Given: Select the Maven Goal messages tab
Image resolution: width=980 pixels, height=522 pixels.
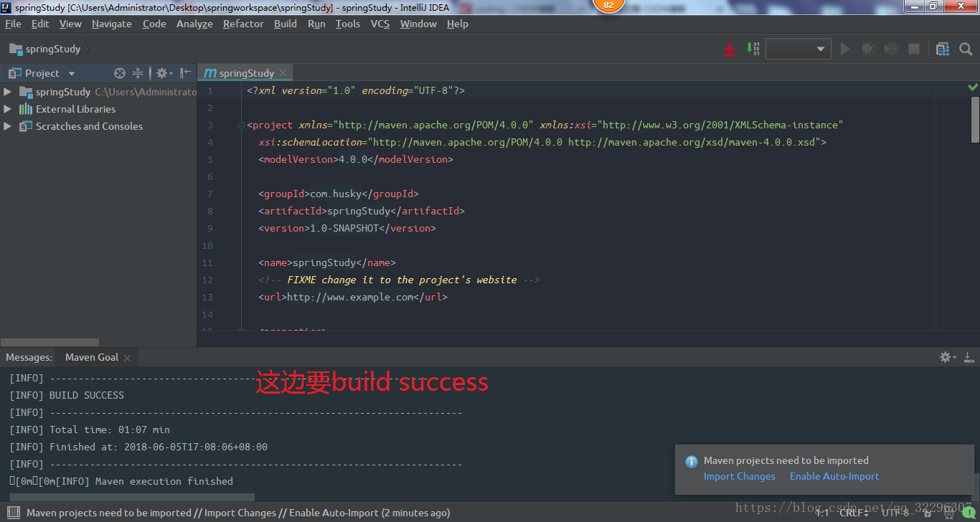Looking at the screenshot, I should 92,357.
